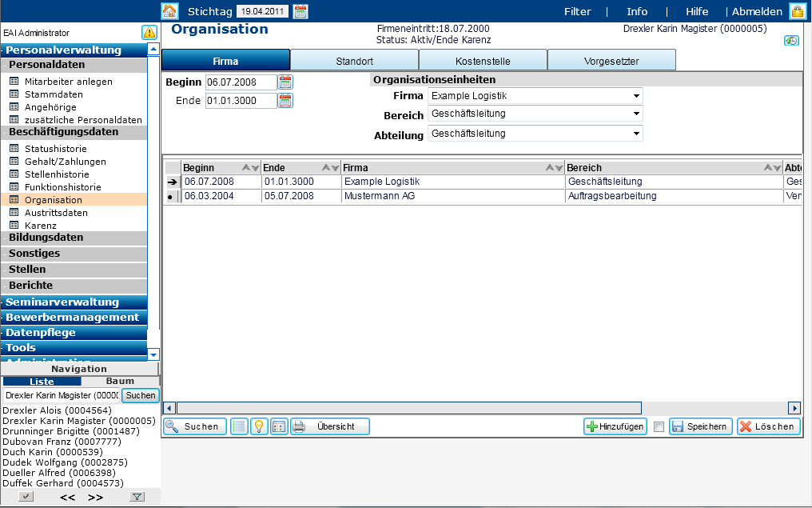Select Dudek Wolfgang (0002875) in list
Image resolution: width=812 pixels, height=508 pixels.
click(65, 462)
